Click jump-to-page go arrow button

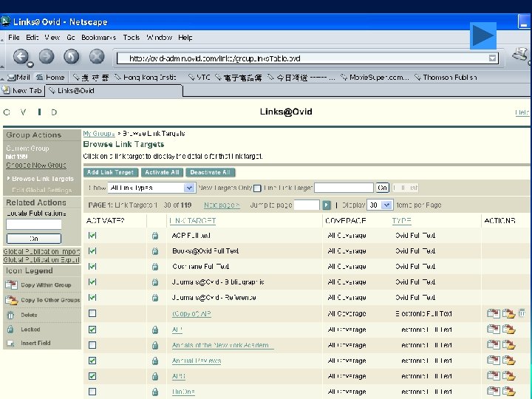point(327,205)
